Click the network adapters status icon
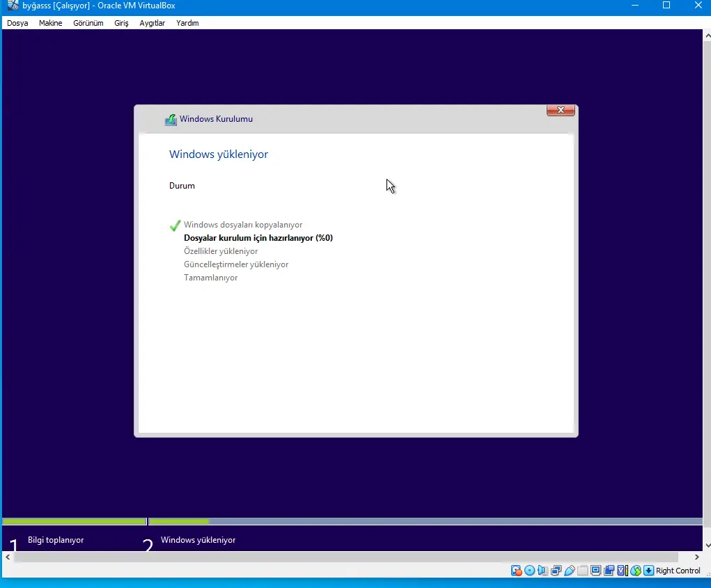Image resolution: width=711 pixels, height=588 pixels. [x=556, y=571]
